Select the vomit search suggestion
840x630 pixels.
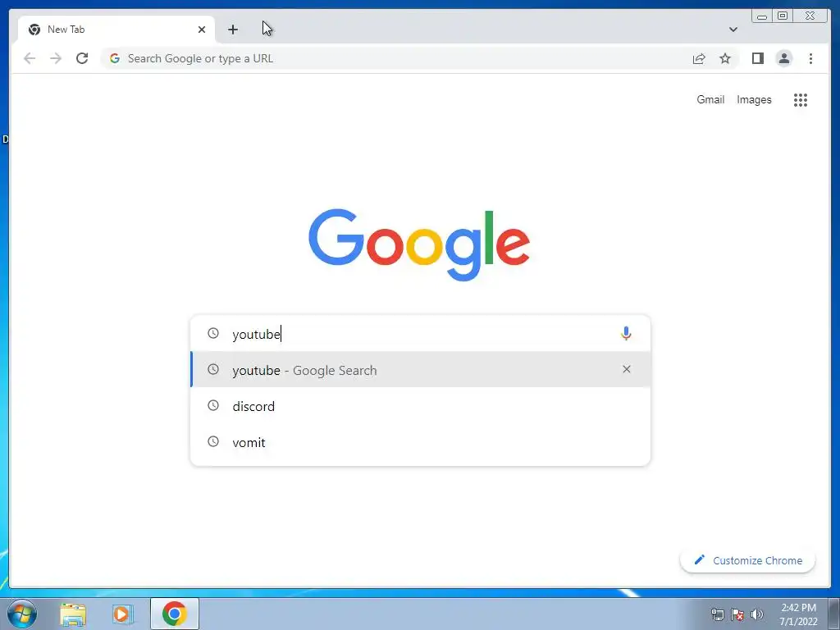coord(421,442)
